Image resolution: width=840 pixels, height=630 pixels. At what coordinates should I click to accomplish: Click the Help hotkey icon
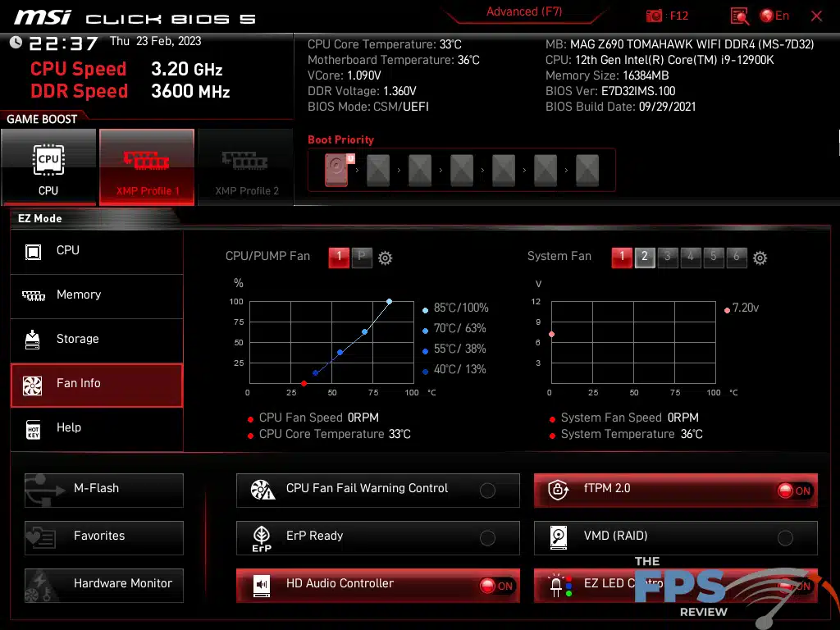click(33, 430)
